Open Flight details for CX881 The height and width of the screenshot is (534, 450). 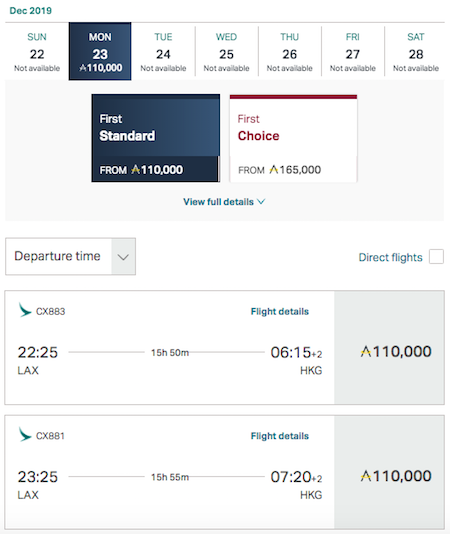coord(280,436)
